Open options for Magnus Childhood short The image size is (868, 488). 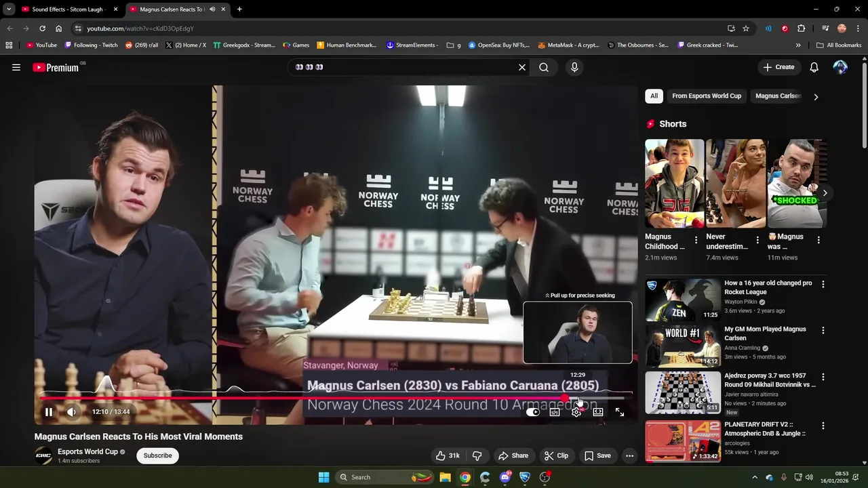pyautogui.click(x=696, y=240)
